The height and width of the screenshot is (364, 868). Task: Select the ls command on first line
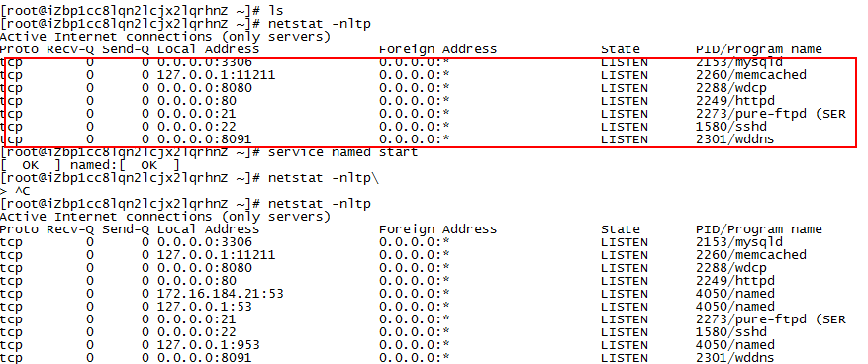click(276, 11)
